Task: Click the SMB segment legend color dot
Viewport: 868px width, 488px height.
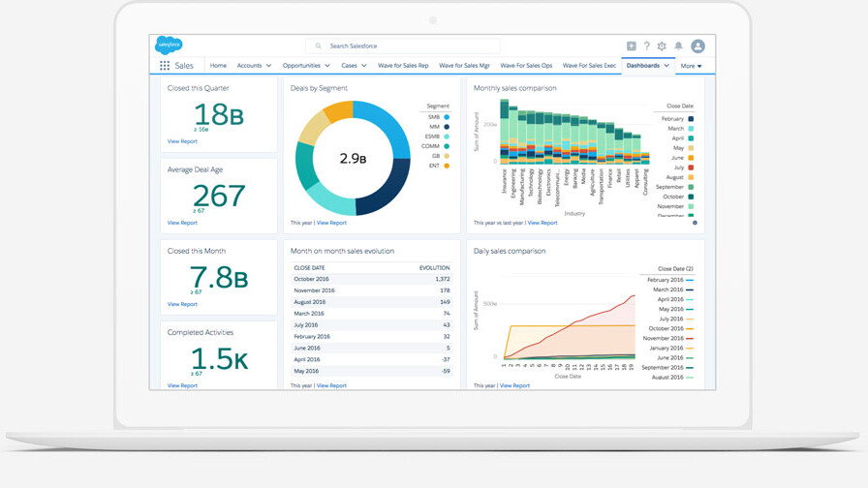Action: tap(447, 117)
